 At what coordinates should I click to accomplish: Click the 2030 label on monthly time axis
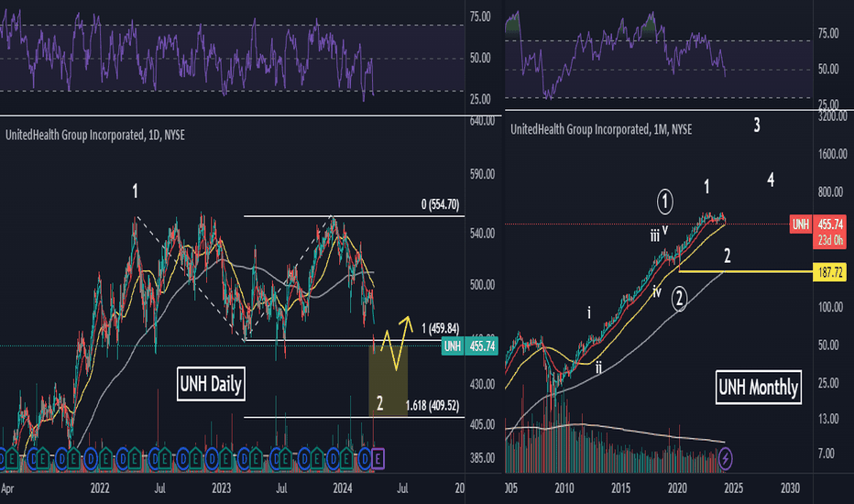(790, 488)
